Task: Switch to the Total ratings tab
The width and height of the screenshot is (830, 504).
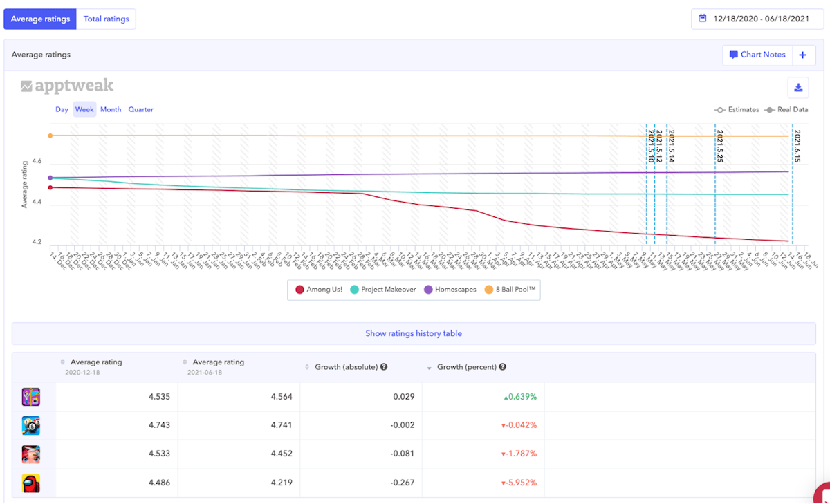Action: (107, 19)
